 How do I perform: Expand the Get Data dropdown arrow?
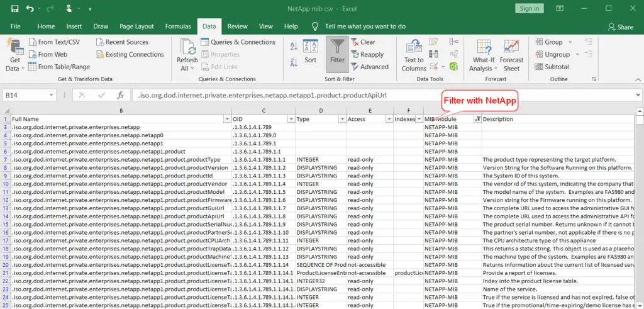pos(23,69)
